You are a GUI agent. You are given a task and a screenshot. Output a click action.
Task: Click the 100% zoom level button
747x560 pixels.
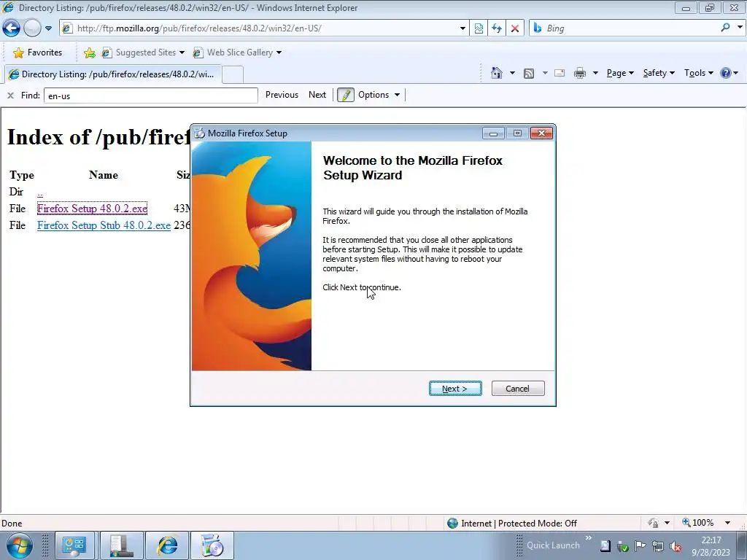pyautogui.click(x=698, y=523)
